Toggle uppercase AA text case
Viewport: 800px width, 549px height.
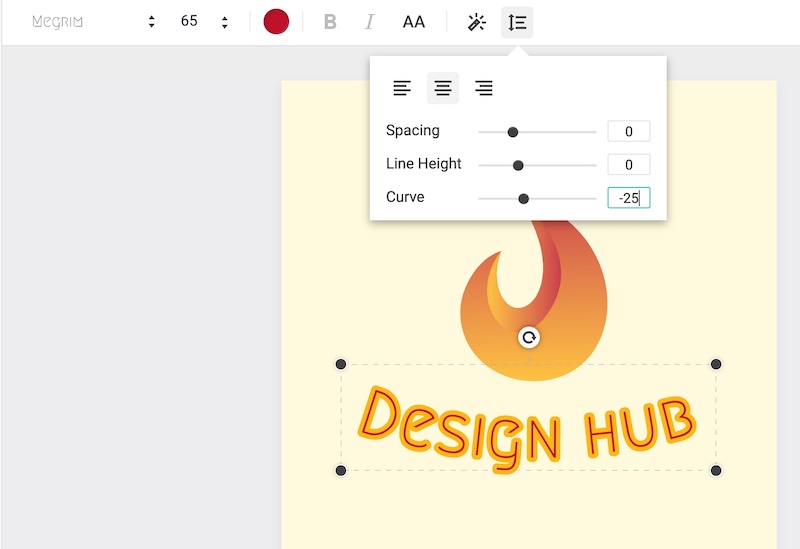pos(413,22)
